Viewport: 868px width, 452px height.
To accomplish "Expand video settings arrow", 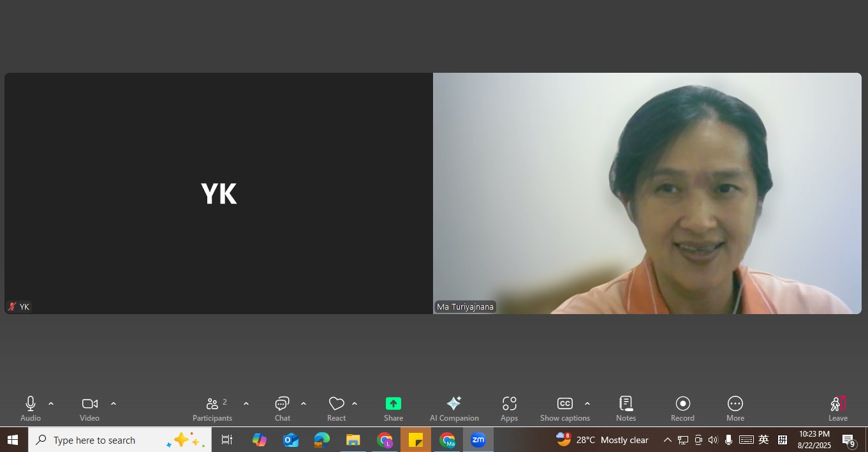I will pos(114,403).
